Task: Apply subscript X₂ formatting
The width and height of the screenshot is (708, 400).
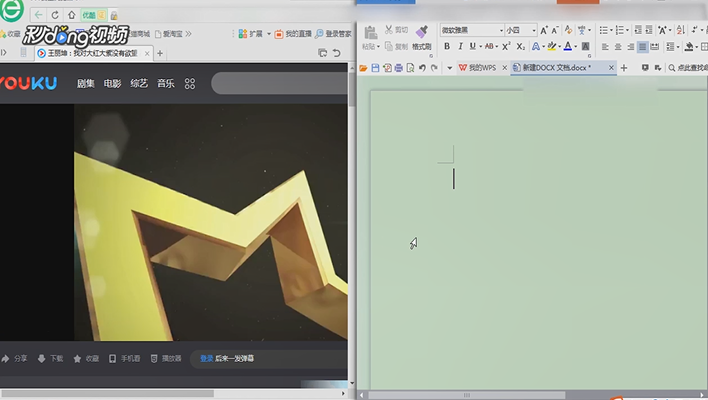Action: click(521, 46)
